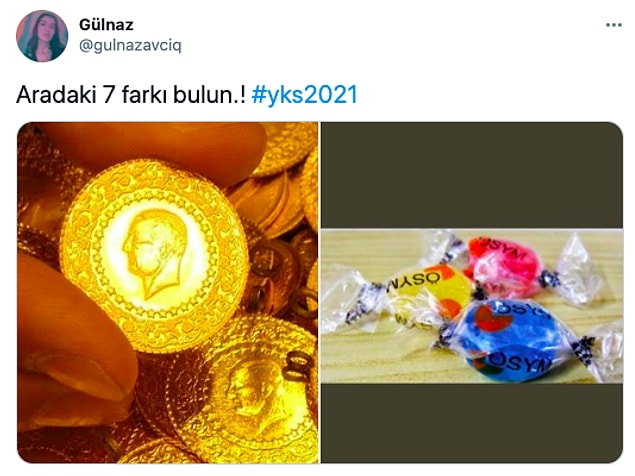The image size is (635, 476).
Task: Open the ÖSYM candies photo on right
Action: (x=472, y=292)
